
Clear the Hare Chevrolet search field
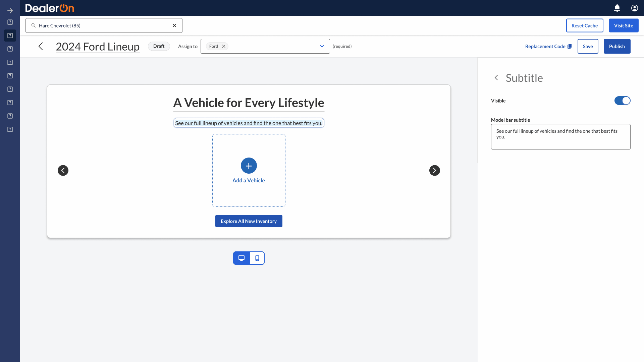pyautogui.click(x=174, y=25)
